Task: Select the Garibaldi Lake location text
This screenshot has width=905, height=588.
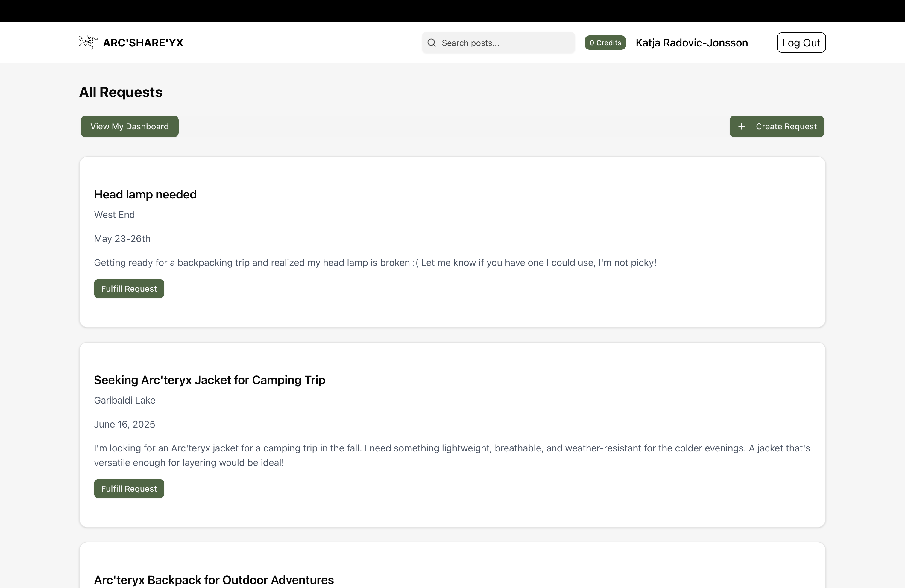Action: (x=124, y=400)
